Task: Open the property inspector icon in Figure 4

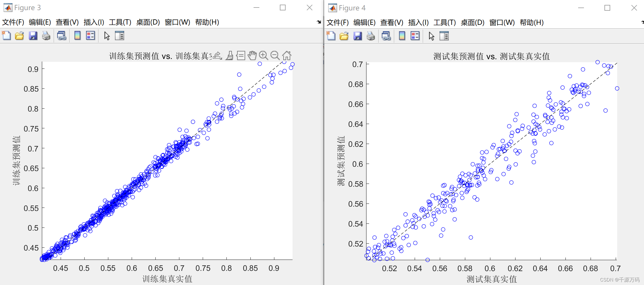Action: click(x=444, y=36)
